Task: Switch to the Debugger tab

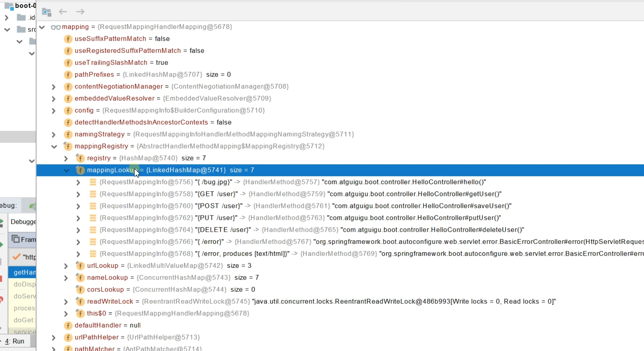Action: click(x=23, y=222)
